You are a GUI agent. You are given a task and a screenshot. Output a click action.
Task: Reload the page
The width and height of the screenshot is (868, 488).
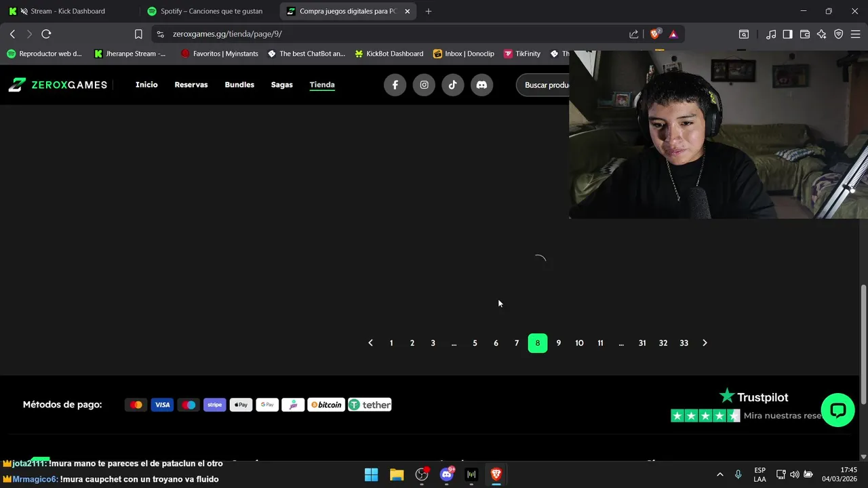coord(46,34)
